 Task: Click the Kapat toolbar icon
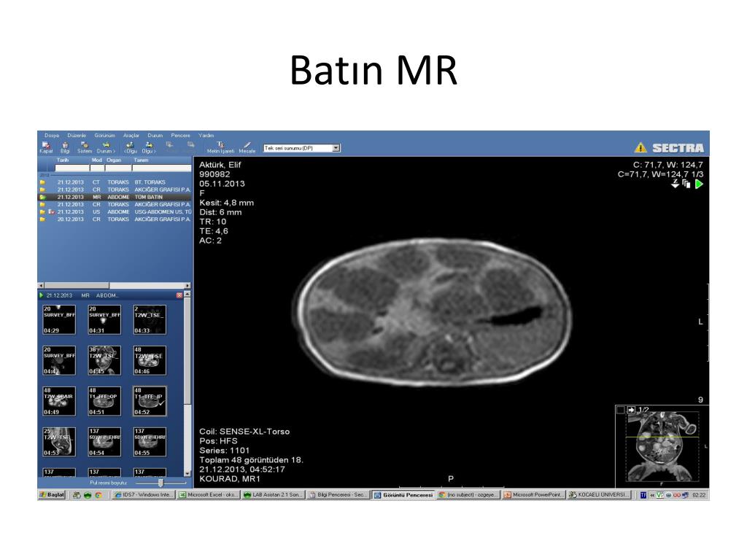[46, 147]
